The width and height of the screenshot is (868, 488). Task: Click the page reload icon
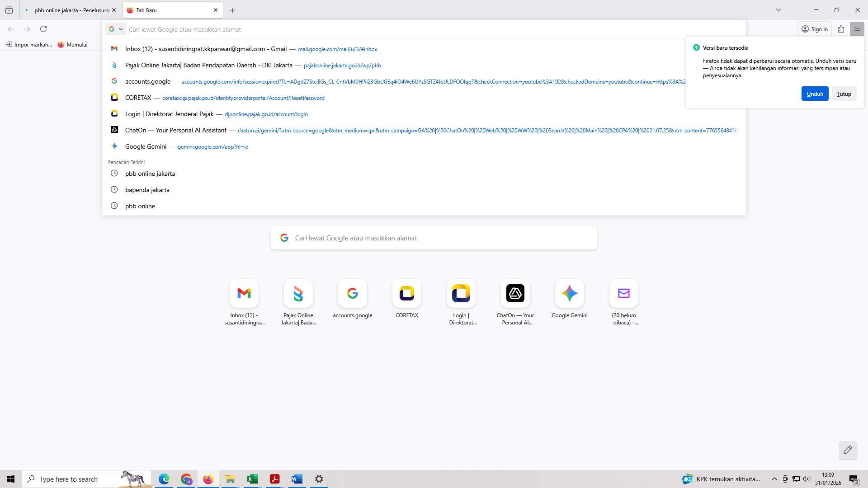(x=43, y=28)
